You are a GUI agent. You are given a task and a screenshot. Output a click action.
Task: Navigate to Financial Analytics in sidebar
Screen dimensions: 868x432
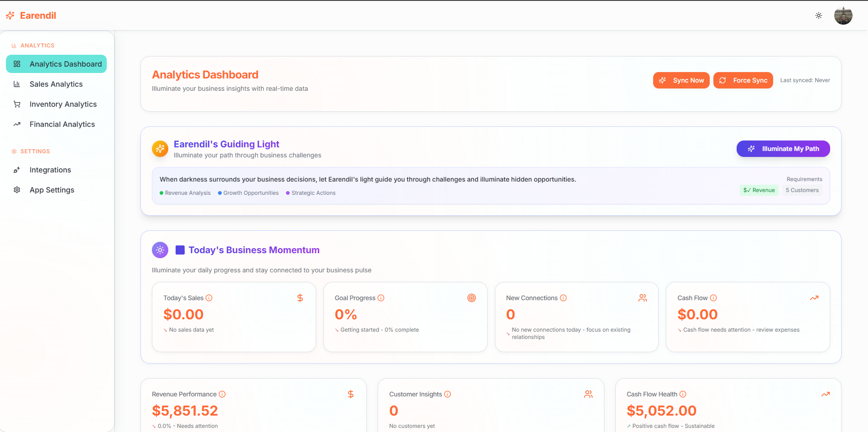pos(62,124)
